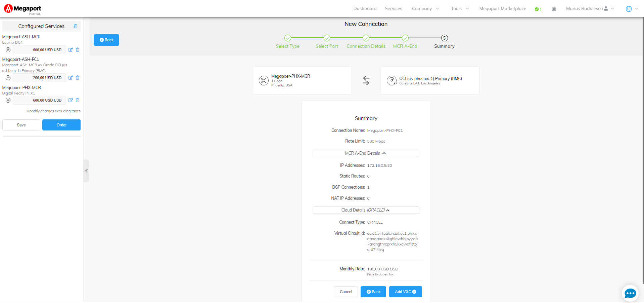Click the Save button in sidebar
644x303 pixels.
pyautogui.click(x=21, y=125)
